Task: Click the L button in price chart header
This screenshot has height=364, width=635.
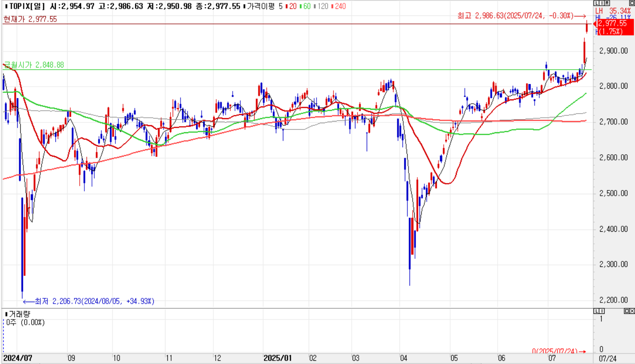Action: click(x=596, y=3)
